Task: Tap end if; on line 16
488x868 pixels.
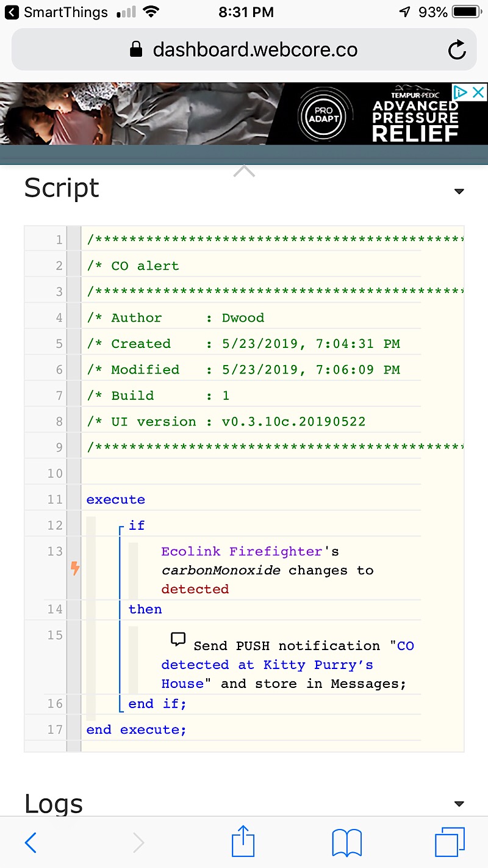Action: pyautogui.click(x=157, y=703)
